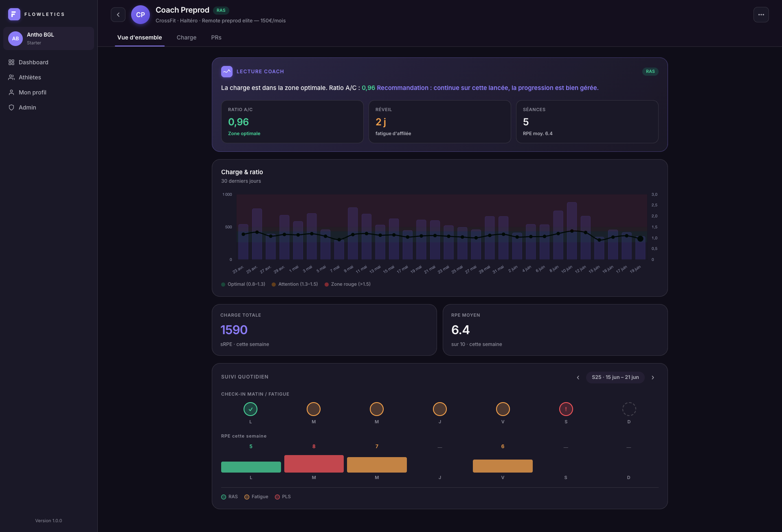Open the S25 week range selector
The height and width of the screenshot is (532, 782).
[615, 377]
